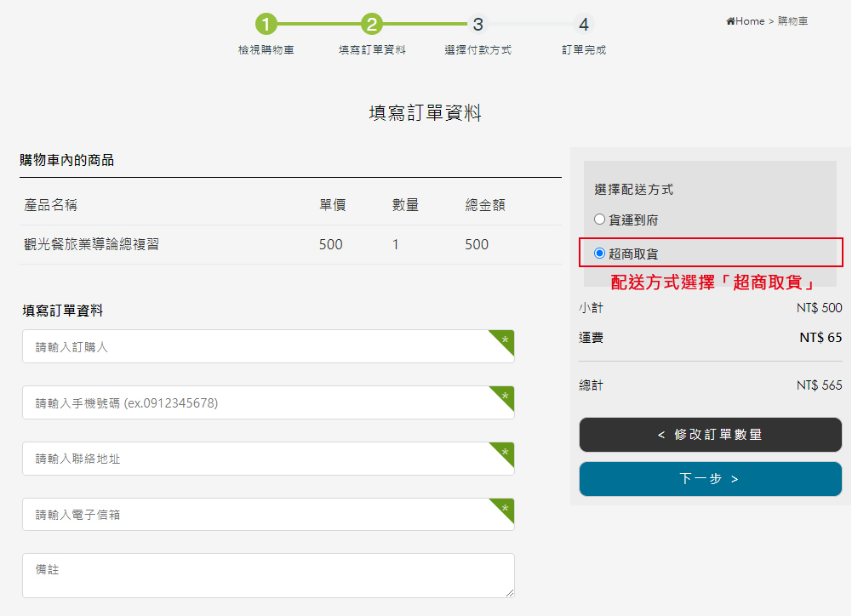Screen dimensions: 852x616
Task: Select the 貨運到府 delivery radio button
Action: (599, 220)
